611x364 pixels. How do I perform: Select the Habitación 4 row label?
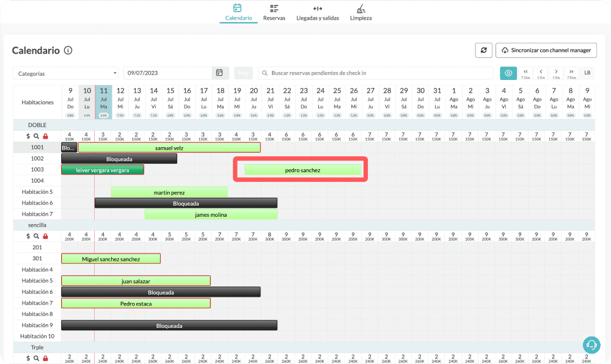pyautogui.click(x=37, y=269)
